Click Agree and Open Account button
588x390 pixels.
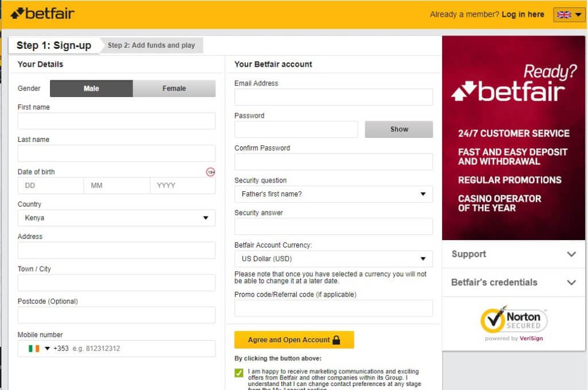coord(294,340)
